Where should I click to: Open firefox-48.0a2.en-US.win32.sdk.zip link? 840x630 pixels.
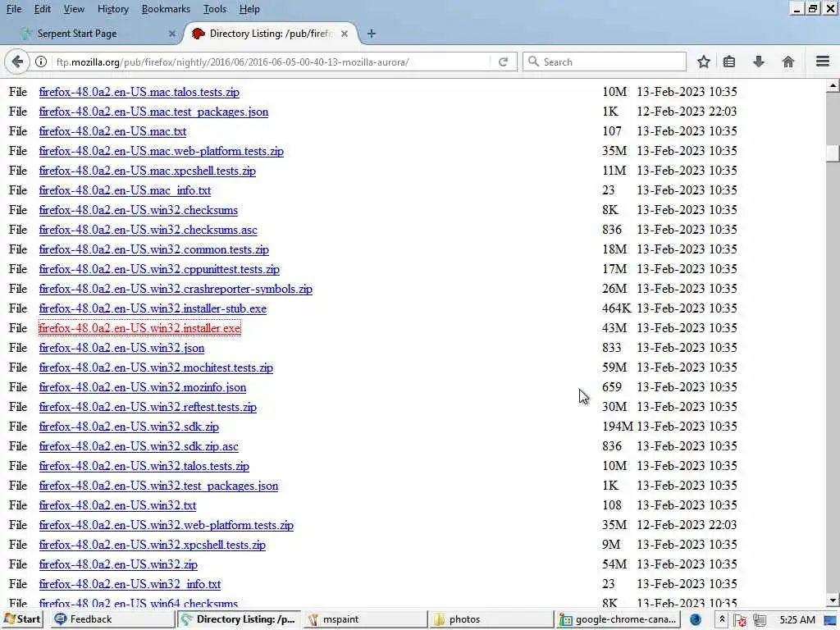(x=129, y=427)
